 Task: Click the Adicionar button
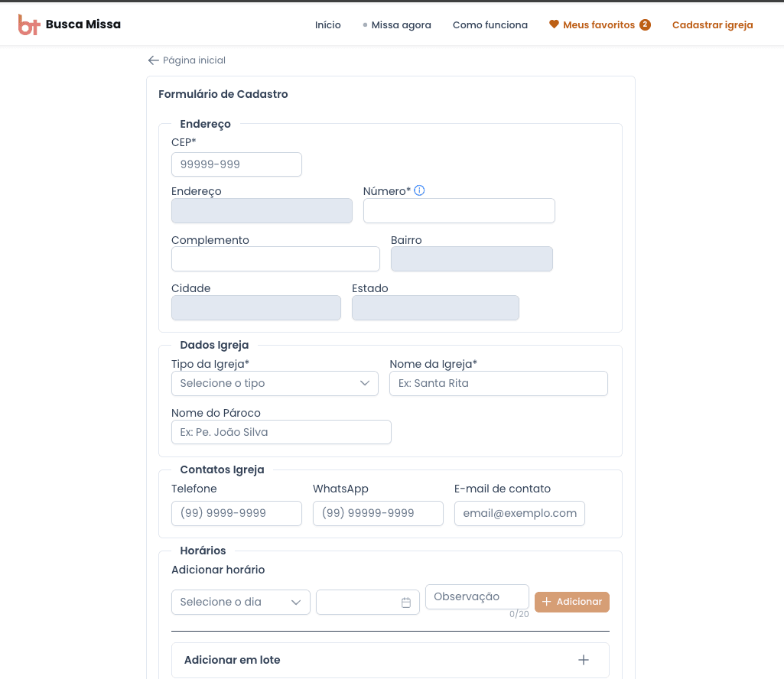point(572,602)
